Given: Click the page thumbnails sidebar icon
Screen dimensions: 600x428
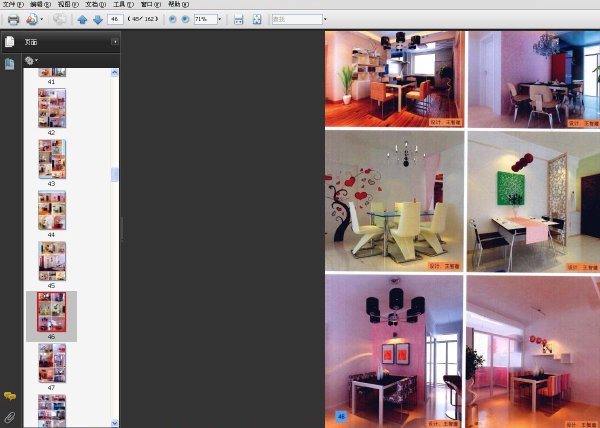Looking at the screenshot, I should pos(10,64).
